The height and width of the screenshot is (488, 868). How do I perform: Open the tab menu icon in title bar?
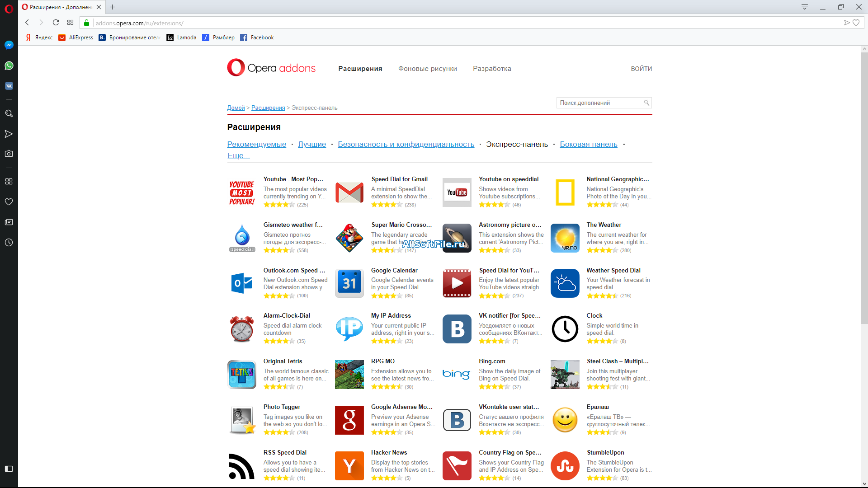click(805, 7)
